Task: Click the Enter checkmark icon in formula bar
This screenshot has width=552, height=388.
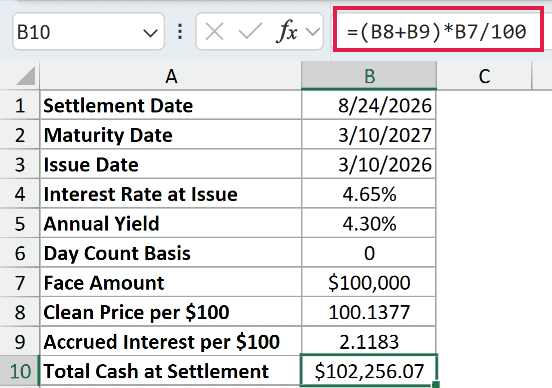Action: click(x=250, y=31)
